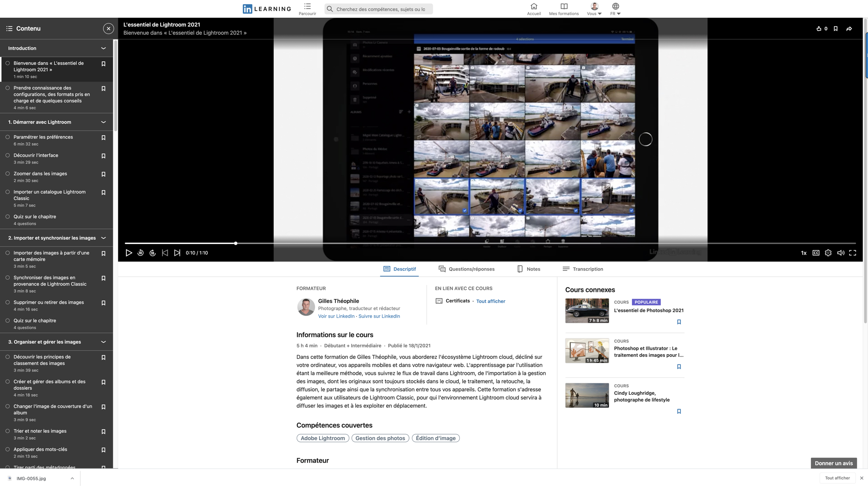Bookmark 'L'essentiel de Photoshop 2021' course

(x=679, y=322)
